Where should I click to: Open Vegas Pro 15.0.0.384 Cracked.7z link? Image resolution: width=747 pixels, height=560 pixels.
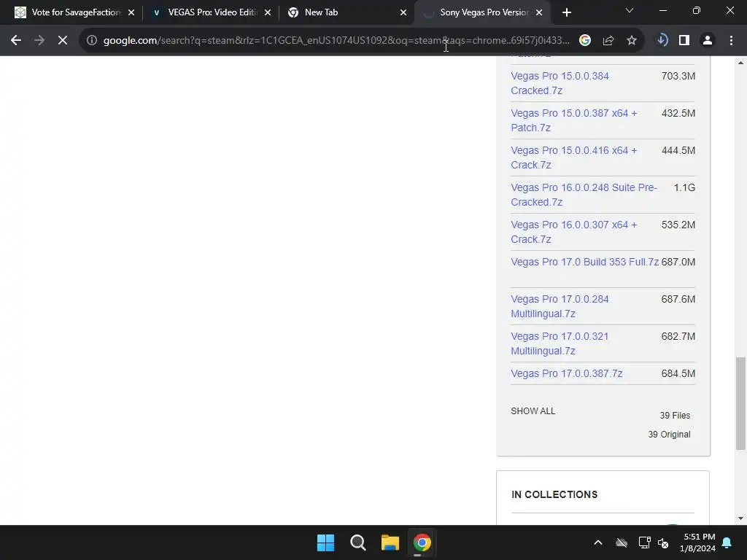click(560, 83)
